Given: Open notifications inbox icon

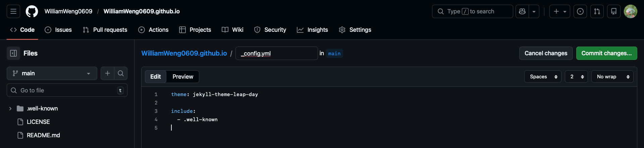Looking at the screenshot, I should click(x=614, y=11).
